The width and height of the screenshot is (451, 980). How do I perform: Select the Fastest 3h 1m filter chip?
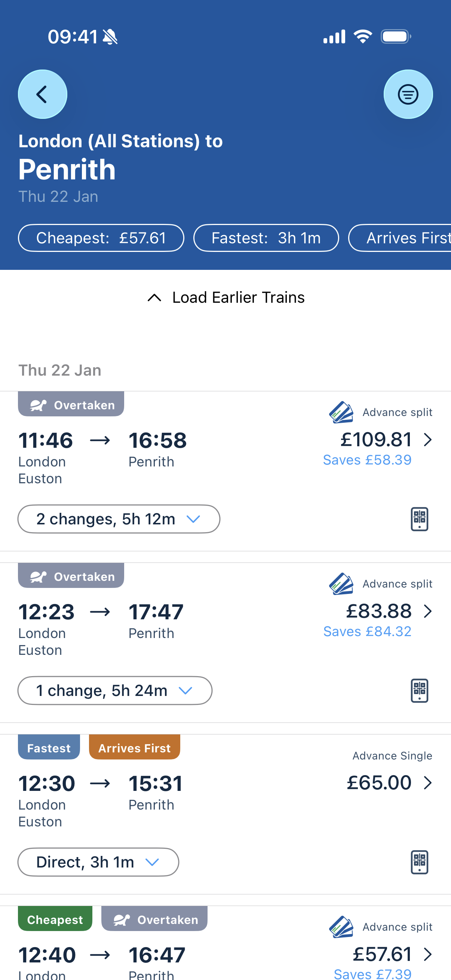[266, 238]
